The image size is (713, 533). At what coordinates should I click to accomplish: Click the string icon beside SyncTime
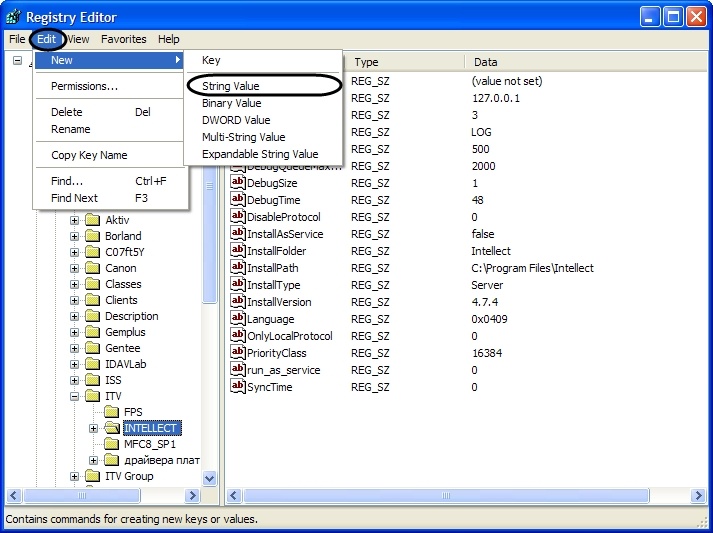point(238,387)
